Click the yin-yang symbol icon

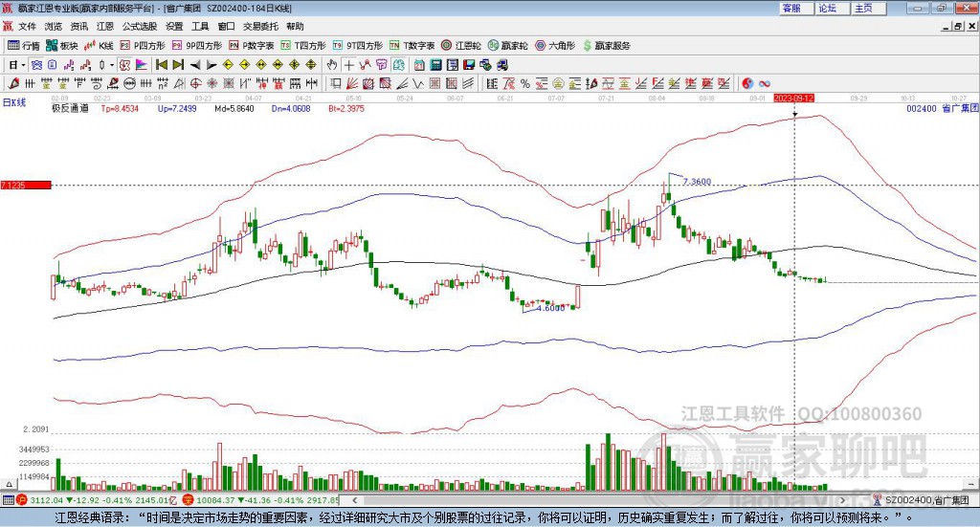tap(747, 83)
